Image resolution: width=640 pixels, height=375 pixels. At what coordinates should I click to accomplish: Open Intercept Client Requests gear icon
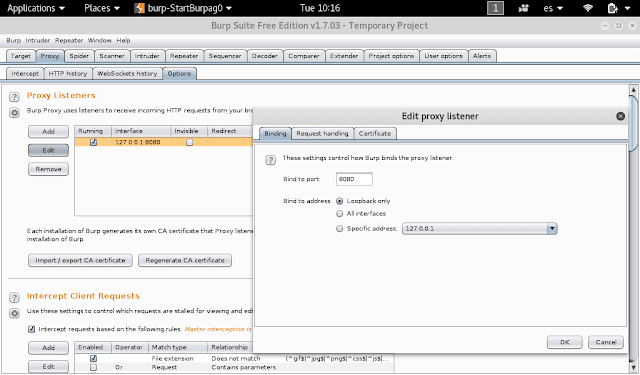14,313
